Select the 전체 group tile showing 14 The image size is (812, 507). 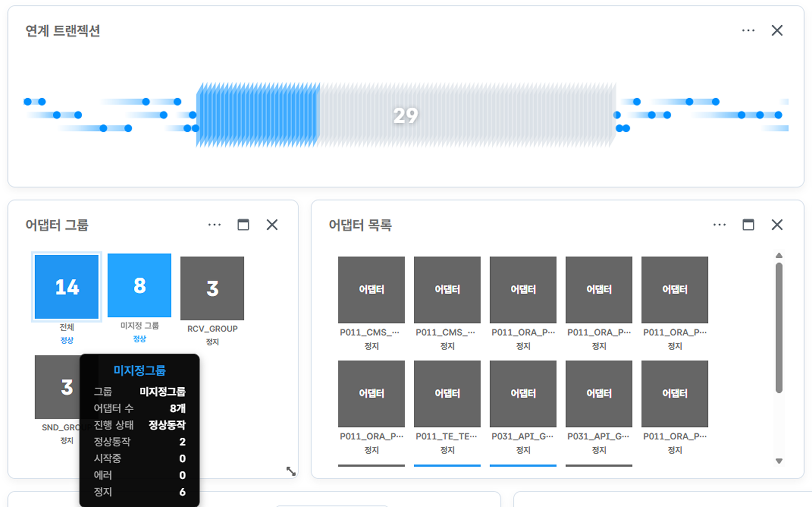(67, 287)
